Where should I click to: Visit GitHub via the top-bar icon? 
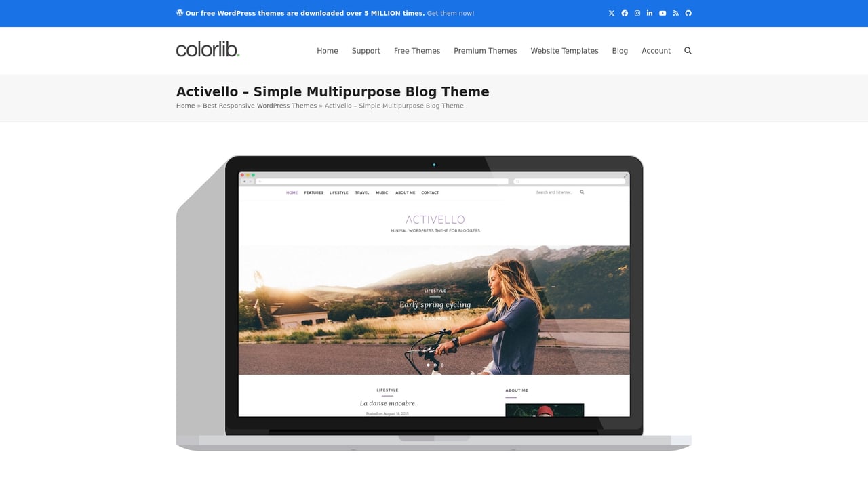[688, 13]
